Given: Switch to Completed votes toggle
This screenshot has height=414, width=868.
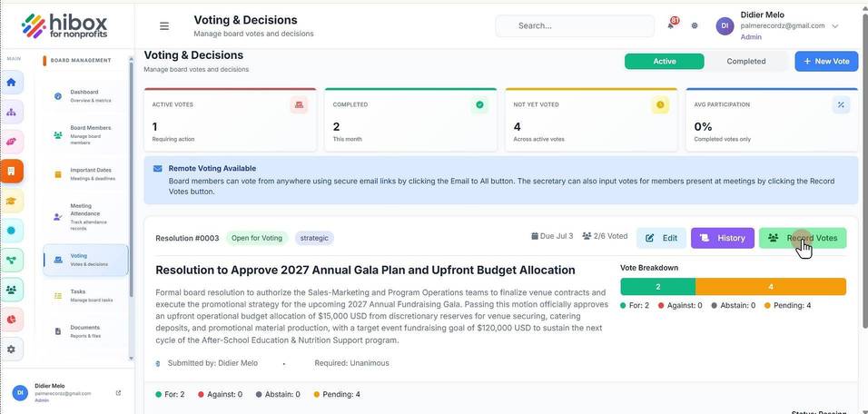Looking at the screenshot, I should tap(746, 62).
